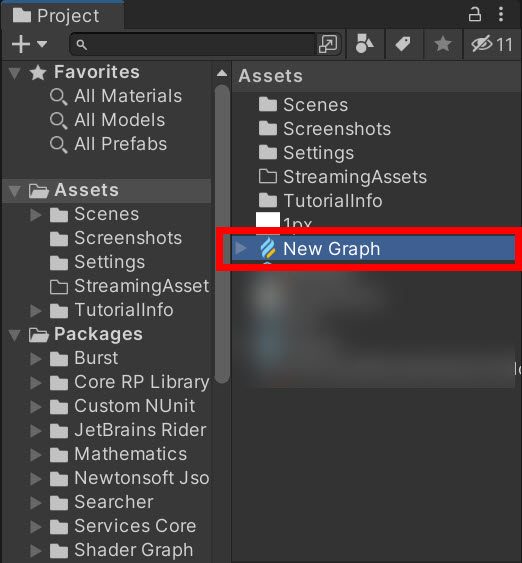This screenshot has width=522, height=563.
Task: Open the Project panel three-dot menu
Action: click(x=501, y=15)
